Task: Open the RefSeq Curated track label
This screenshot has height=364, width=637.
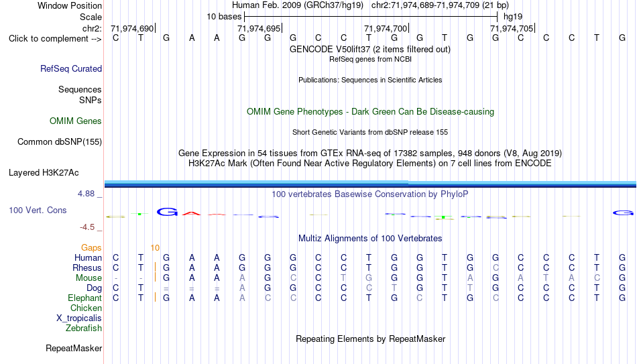Action: pos(70,68)
